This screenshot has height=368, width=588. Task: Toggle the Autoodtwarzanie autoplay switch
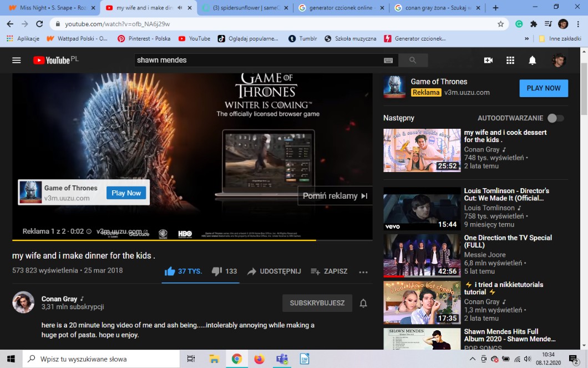click(x=555, y=118)
